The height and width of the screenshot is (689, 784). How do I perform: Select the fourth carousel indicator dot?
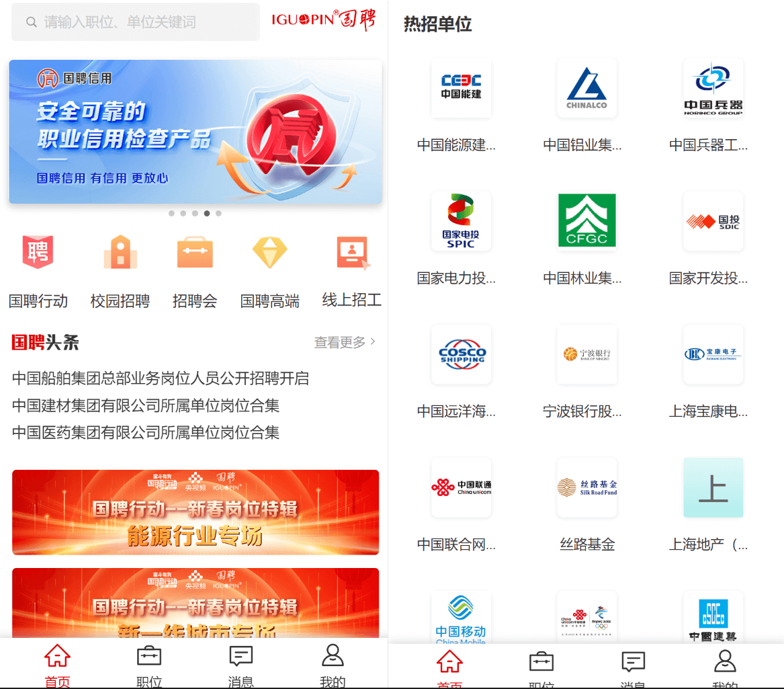[x=207, y=213]
